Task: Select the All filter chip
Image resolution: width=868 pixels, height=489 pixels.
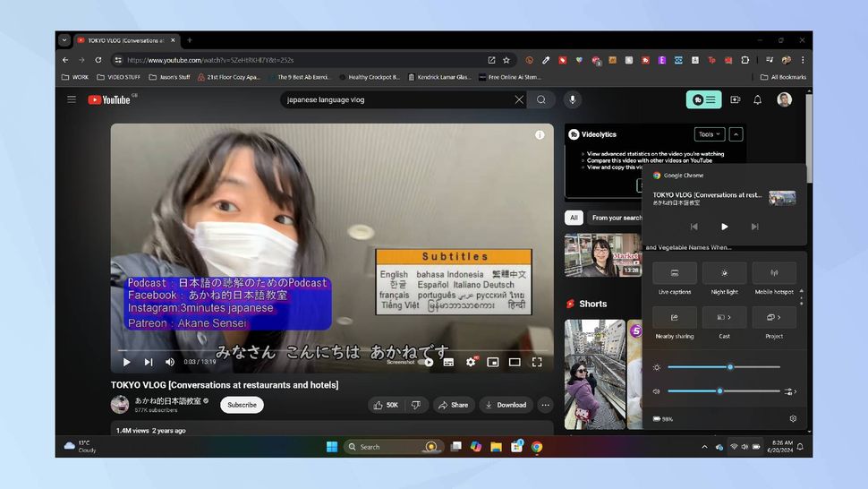Action: (574, 218)
